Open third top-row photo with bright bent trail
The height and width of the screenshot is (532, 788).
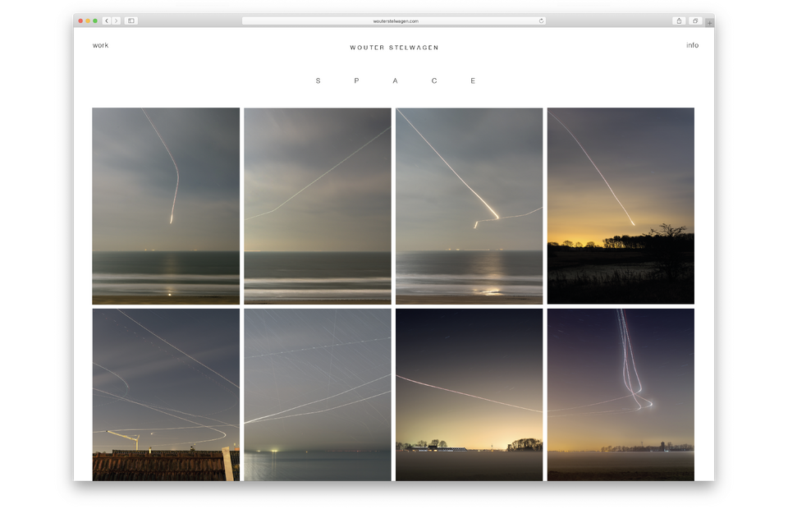click(x=469, y=205)
